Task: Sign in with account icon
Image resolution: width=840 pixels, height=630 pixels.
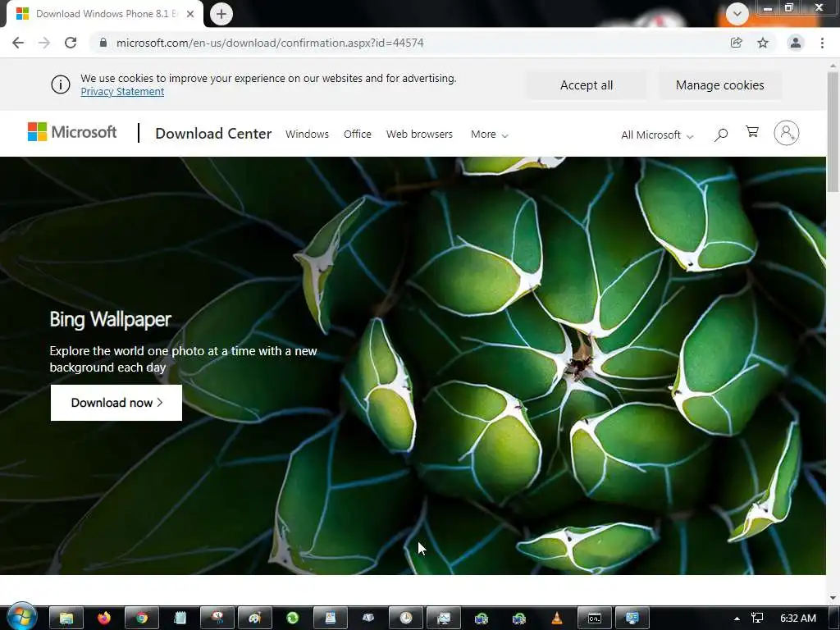Action: 787,133
